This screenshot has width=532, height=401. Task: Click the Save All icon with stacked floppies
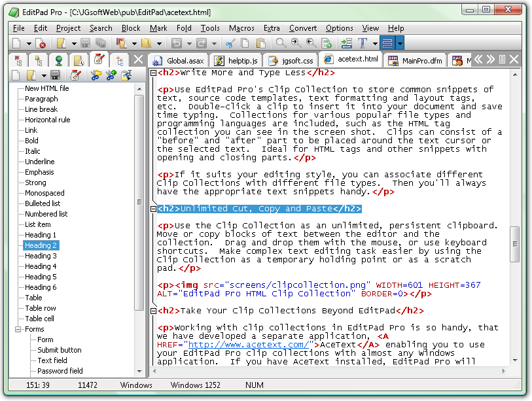(101, 43)
